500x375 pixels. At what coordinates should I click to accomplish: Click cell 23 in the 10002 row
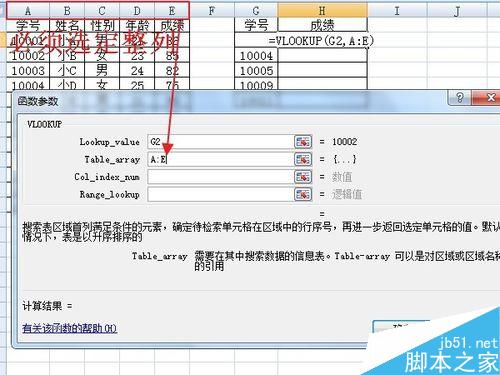tap(137, 55)
